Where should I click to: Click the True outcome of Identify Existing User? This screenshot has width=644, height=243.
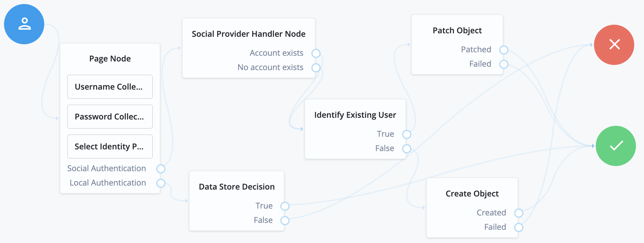pyautogui.click(x=407, y=134)
